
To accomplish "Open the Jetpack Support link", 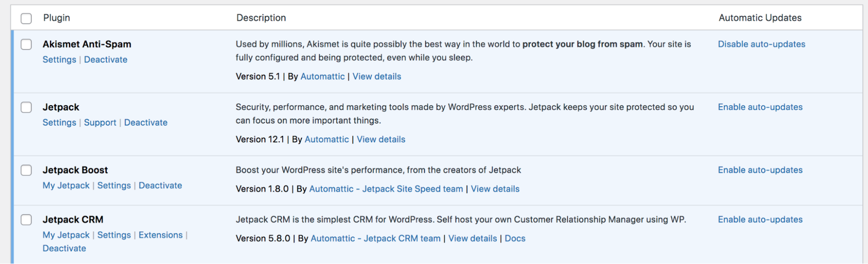I will (x=100, y=123).
